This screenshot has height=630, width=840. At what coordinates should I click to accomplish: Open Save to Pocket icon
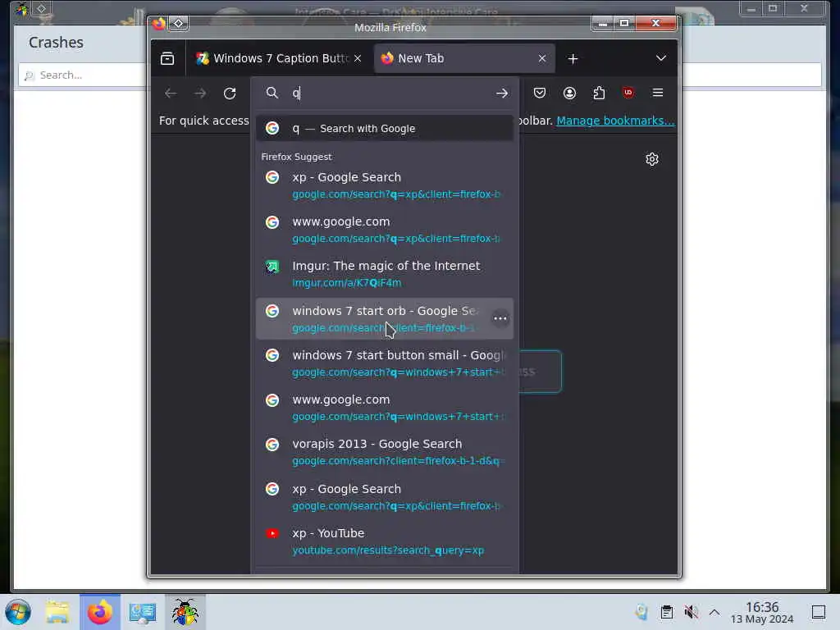coord(540,93)
